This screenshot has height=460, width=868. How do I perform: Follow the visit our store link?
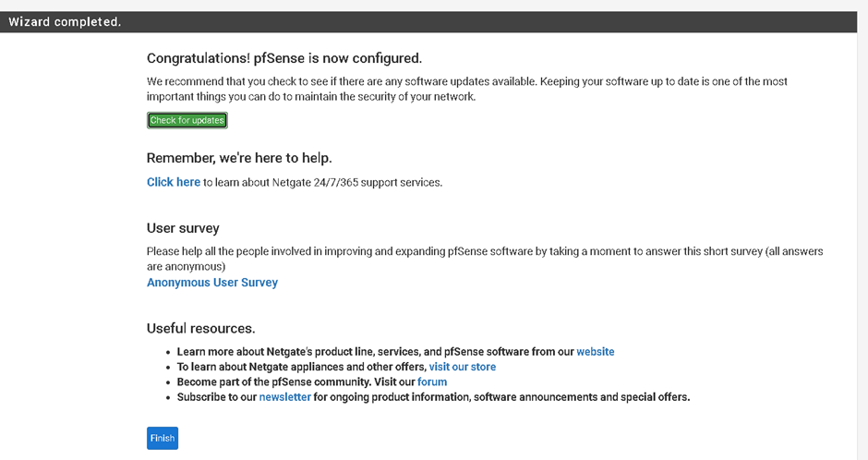[x=463, y=367]
